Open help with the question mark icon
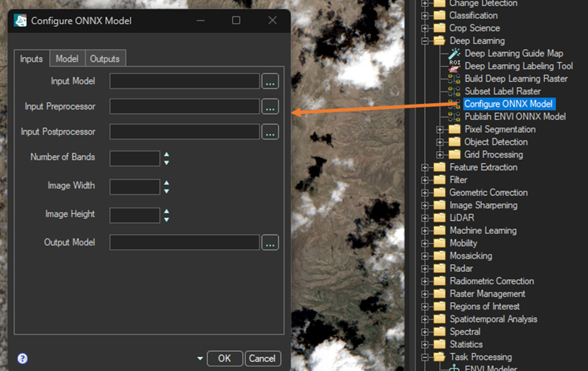 point(23,358)
